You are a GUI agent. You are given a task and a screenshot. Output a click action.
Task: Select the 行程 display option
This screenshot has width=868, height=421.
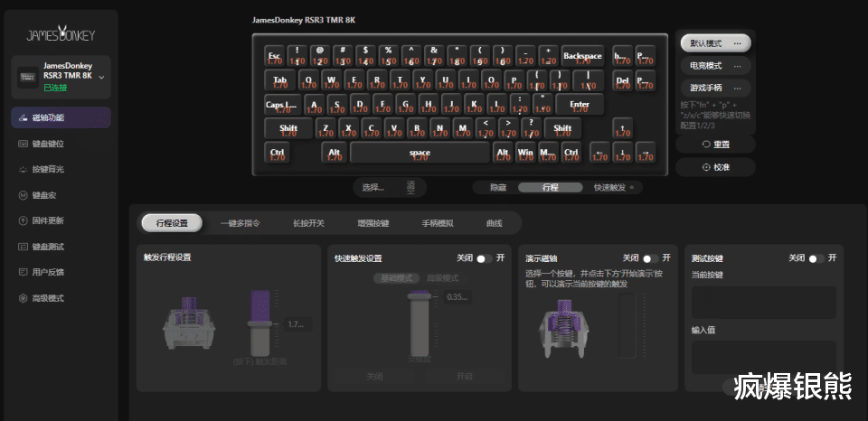click(551, 188)
